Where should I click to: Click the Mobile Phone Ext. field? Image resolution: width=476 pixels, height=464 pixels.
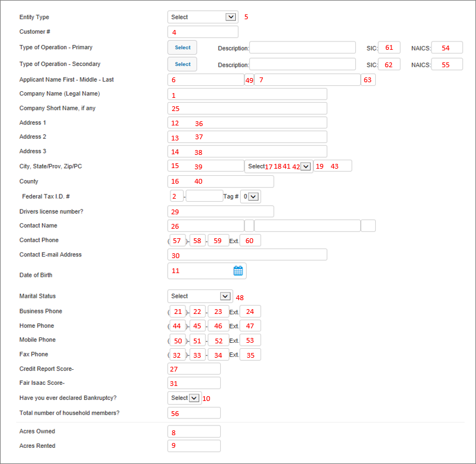(250, 340)
